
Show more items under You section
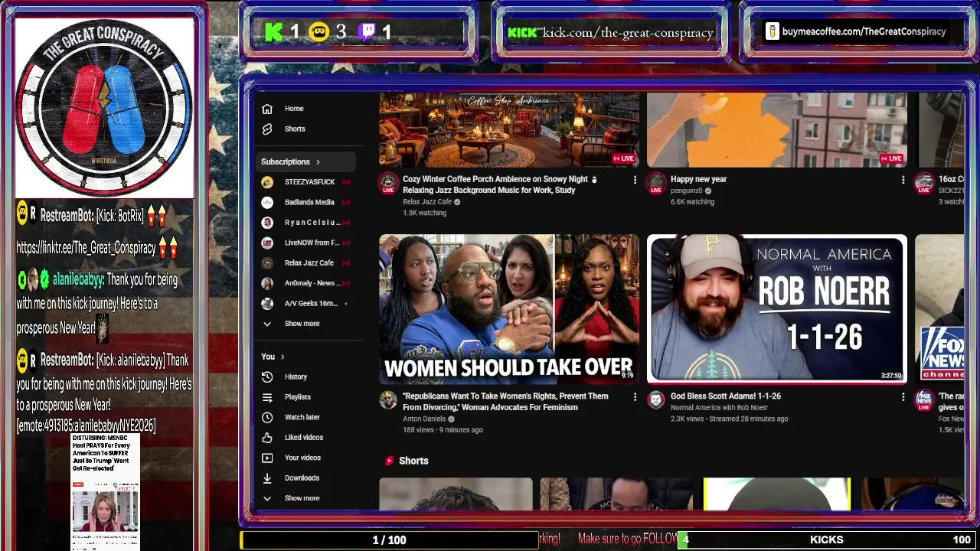click(302, 498)
